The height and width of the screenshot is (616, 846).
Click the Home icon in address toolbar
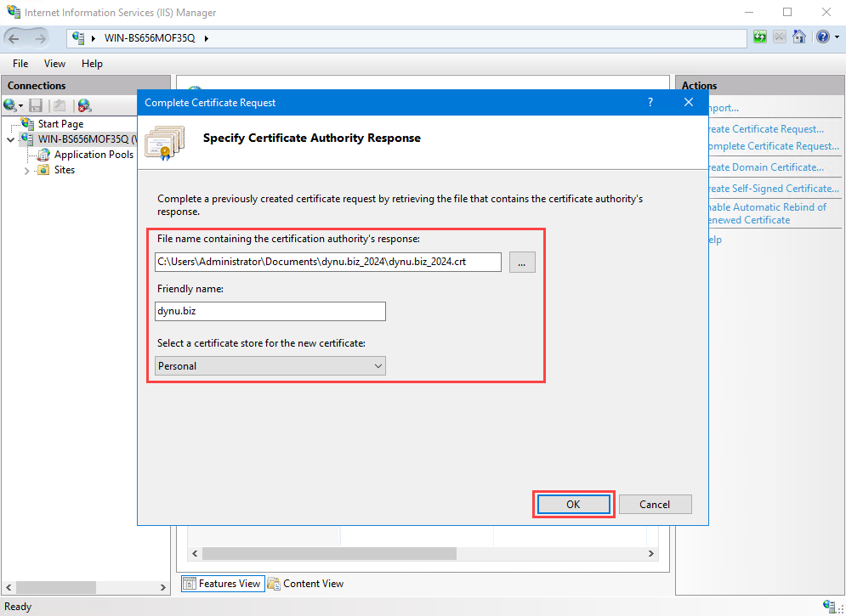799,37
